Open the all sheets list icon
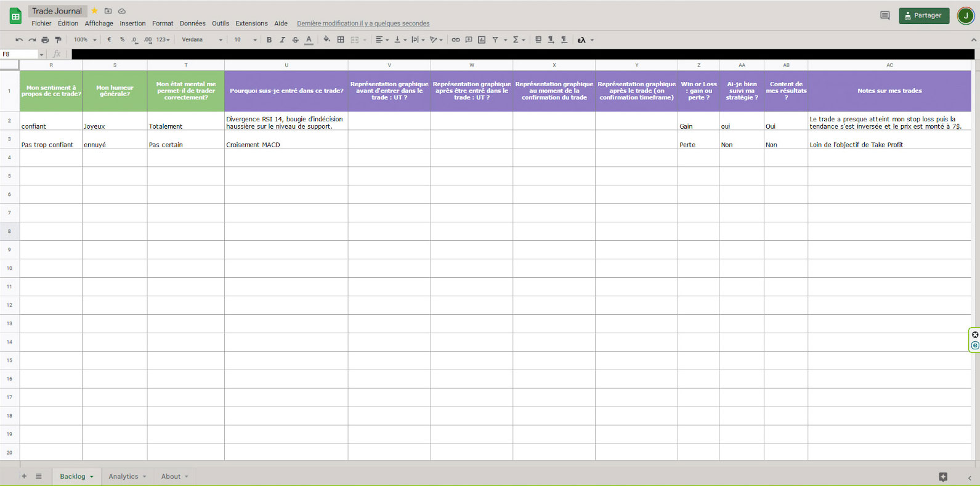This screenshot has width=980, height=486. pyautogui.click(x=38, y=476)
